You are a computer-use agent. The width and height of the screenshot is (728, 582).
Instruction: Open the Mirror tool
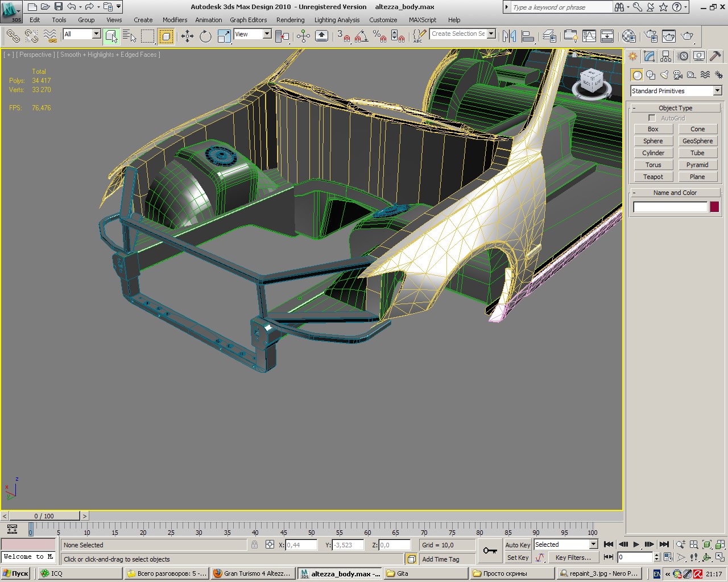(509, 36)
